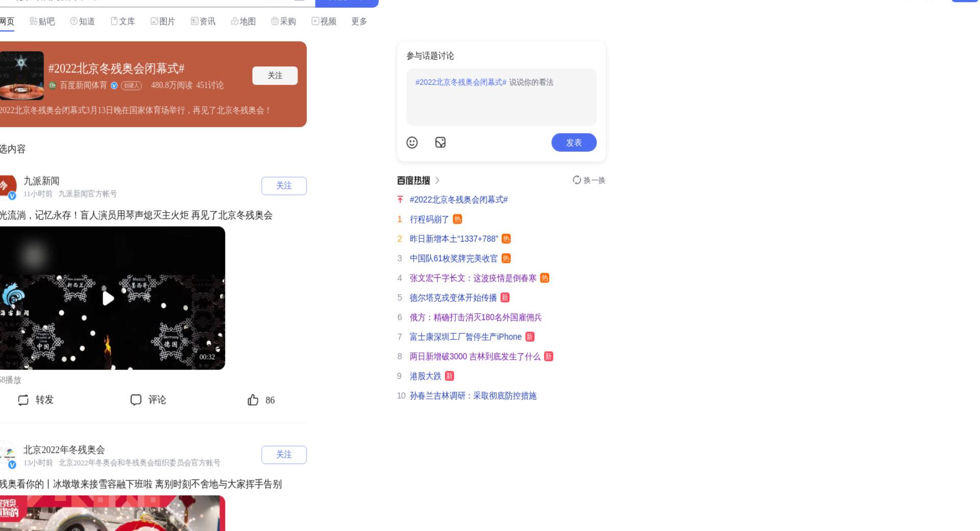Follow the 九派新闻 account

tap(284, 186)
